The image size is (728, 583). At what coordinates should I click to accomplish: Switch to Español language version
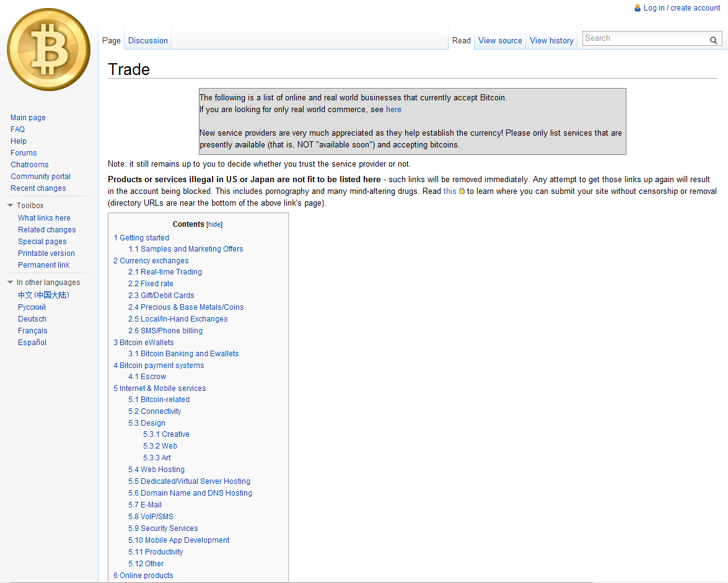(x=32, y=343)
